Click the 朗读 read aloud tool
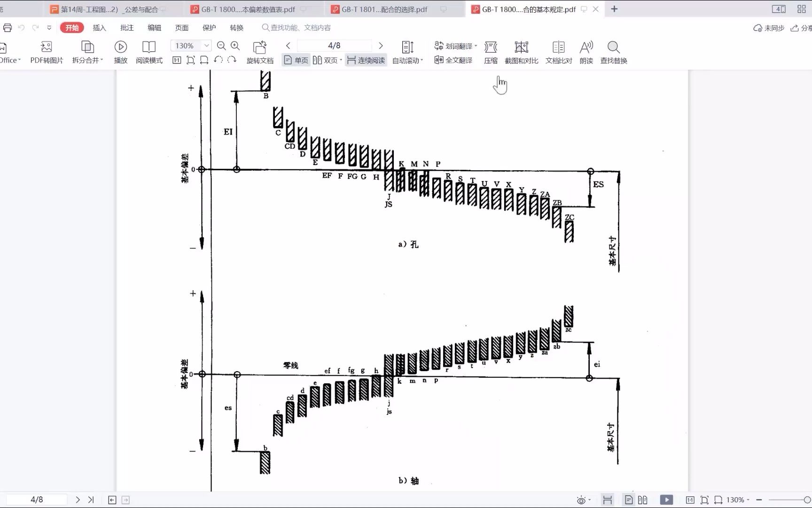Screen dimensions: 812x508 586,52
